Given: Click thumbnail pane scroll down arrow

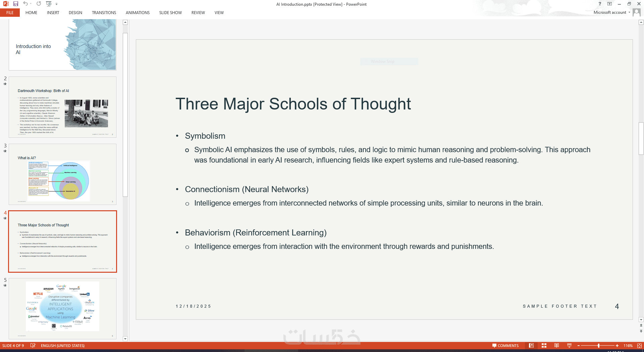Looking at the screenshot, I should 125,339.
